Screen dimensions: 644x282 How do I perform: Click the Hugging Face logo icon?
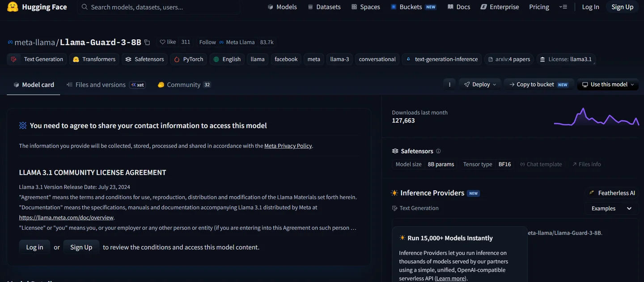[13, 7]
